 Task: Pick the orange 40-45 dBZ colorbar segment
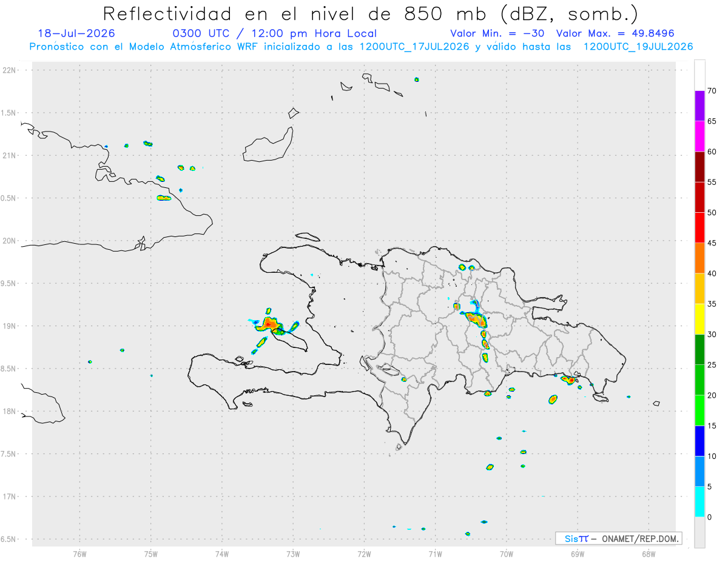pos(699,258)
